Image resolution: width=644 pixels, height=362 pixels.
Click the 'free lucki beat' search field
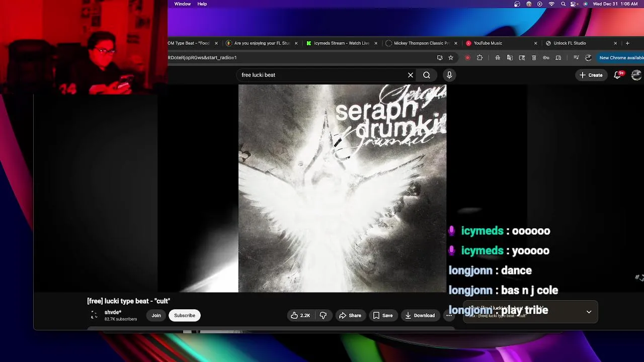pos(322,75)
